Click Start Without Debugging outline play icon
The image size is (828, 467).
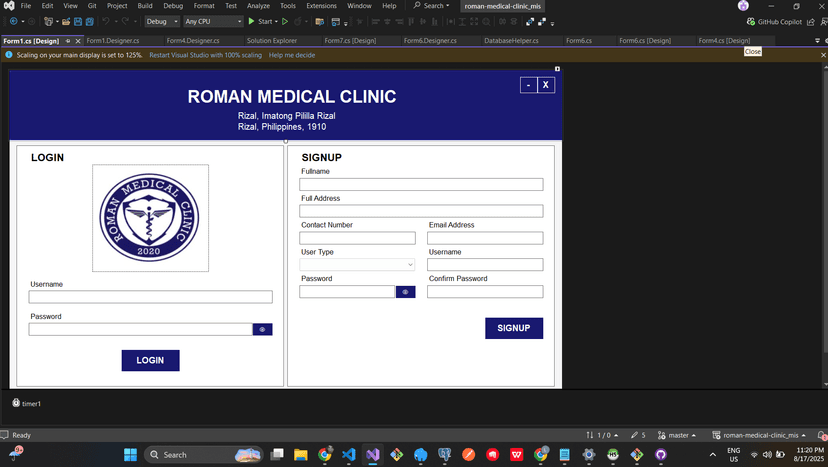tap(285, 22)
